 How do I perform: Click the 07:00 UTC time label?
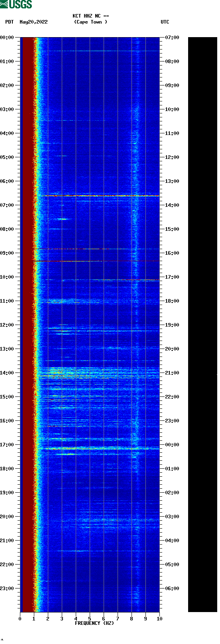(x=172, y=38)
